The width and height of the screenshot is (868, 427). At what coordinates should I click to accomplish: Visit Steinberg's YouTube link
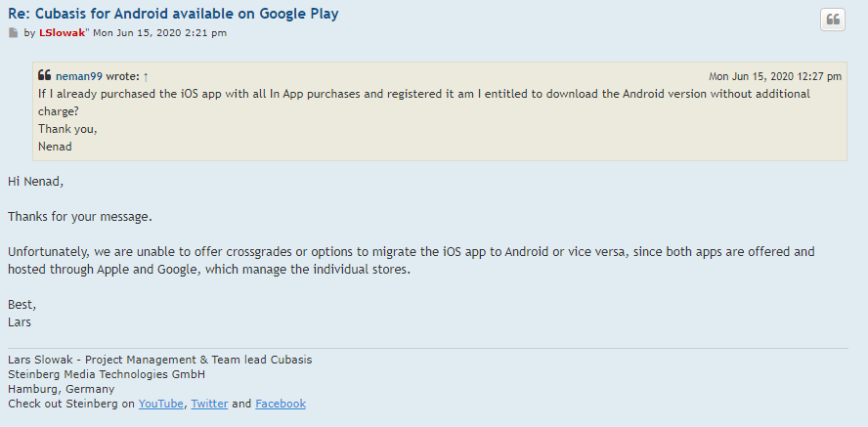(x=160, y=404)
